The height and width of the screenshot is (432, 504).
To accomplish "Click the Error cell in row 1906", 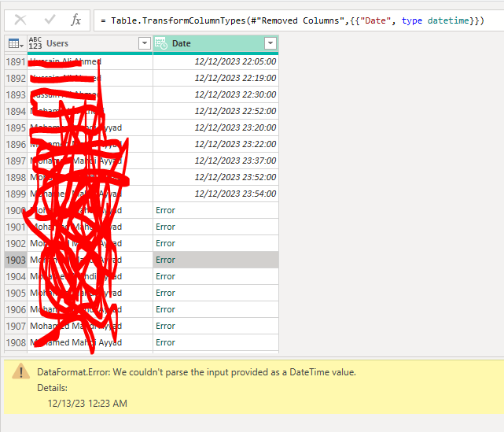I will tap(215, 309).
